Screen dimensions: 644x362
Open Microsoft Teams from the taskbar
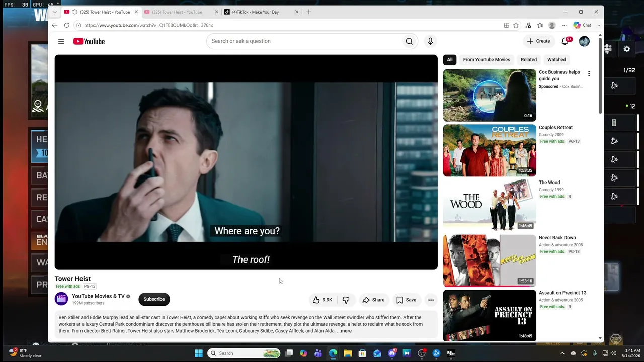click(318, 353)
